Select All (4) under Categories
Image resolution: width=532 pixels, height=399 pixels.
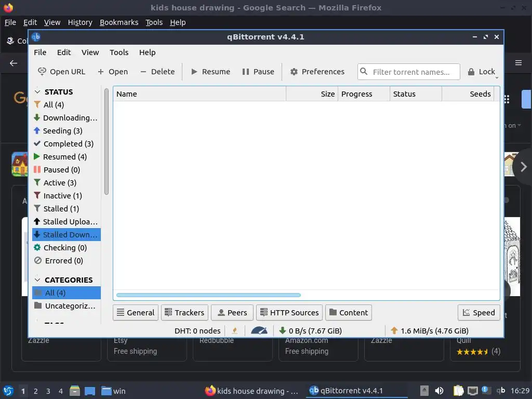click(66, 293)
